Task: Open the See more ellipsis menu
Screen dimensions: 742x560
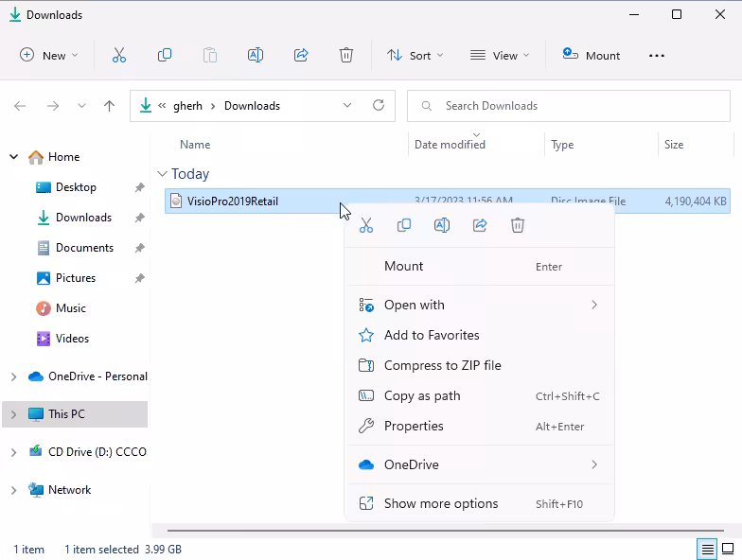Action: pyautogui.click(x=657, y=55)
